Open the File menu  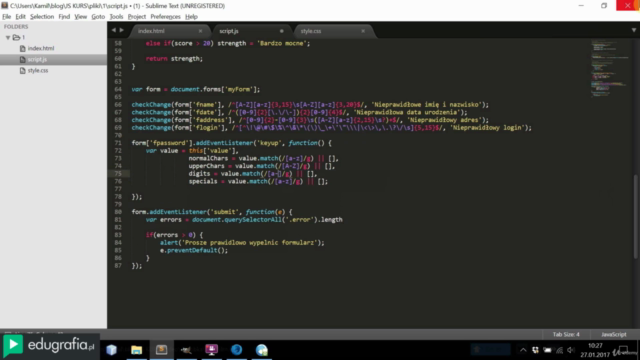pos(7,17)
